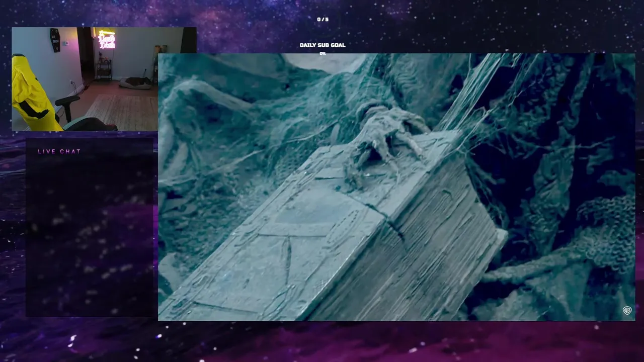Viewport: 644px width, 362px height.
Task: Click the "DAILY SUB GOAL" label
Action: click(x=323, y=45)
